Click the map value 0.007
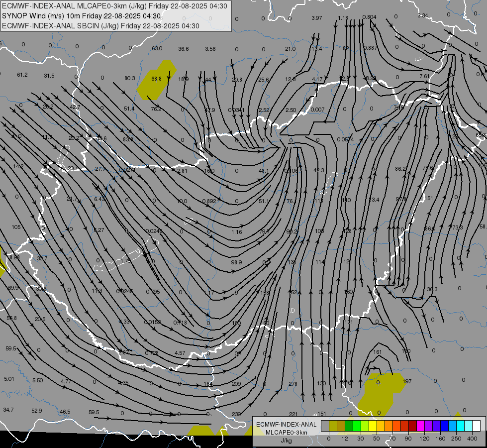 tap(317, 110)
